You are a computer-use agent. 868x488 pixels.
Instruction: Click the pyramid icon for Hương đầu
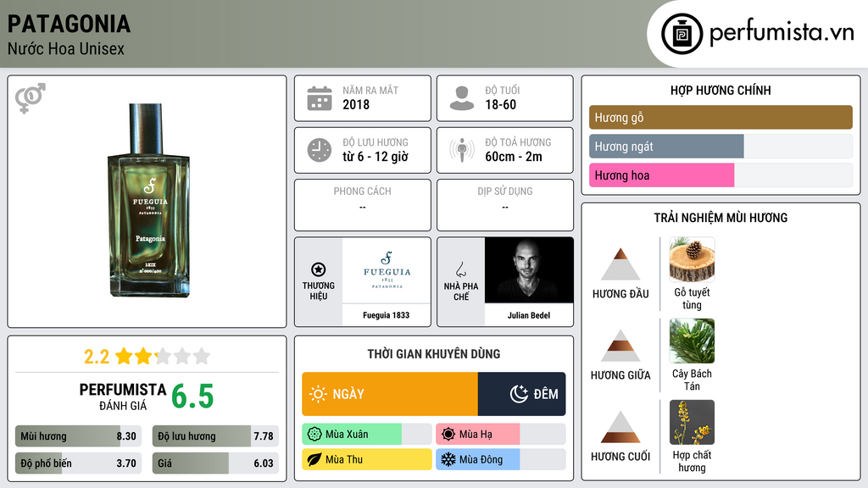point(620,264)
